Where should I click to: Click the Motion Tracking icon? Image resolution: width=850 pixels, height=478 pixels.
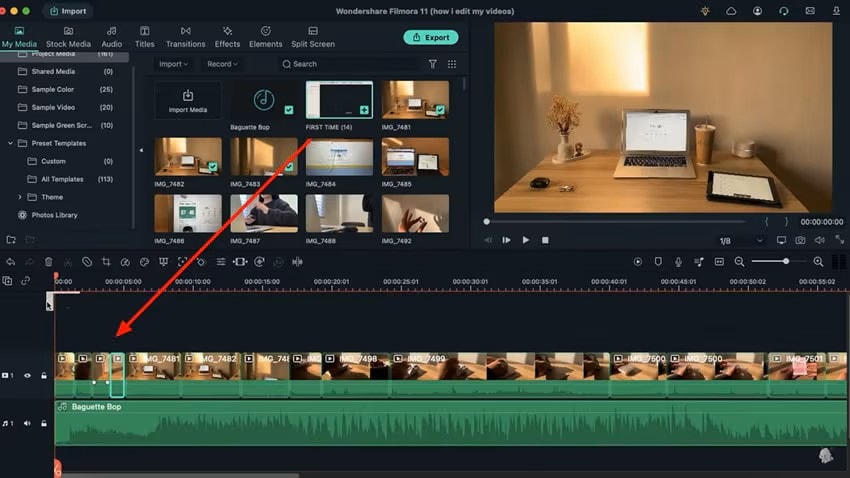tap(182, 262)
